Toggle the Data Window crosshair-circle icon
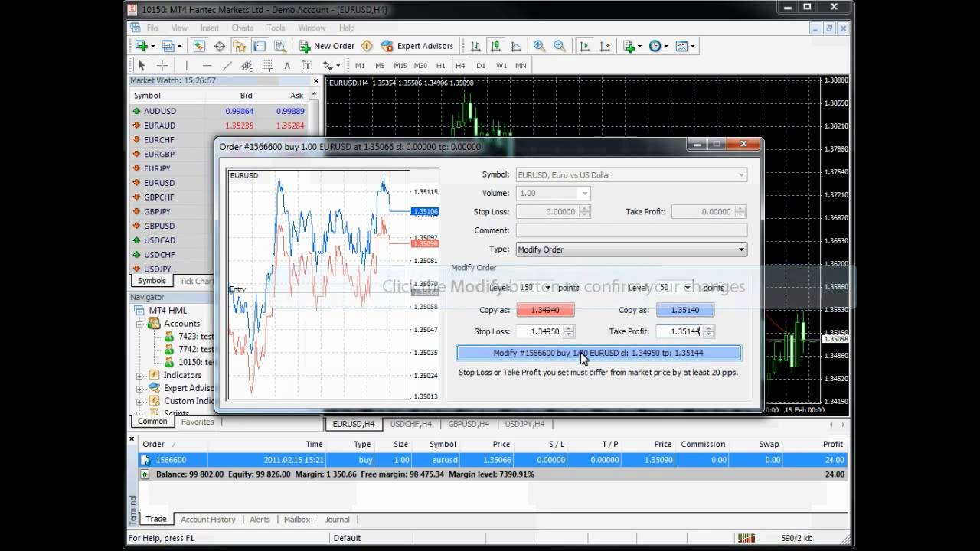Image resolution: width=980 pixels, height=551 pixels. click(x=220, y=46)
